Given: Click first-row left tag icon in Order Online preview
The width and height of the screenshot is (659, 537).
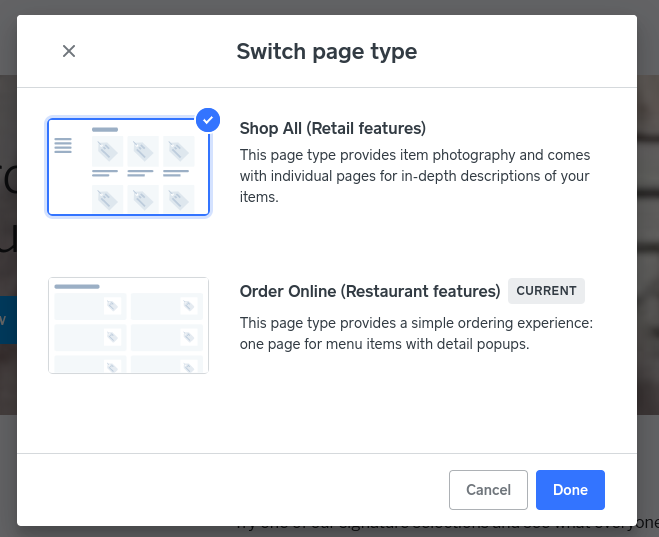Looking at the screenshot, I should coord(113,306).
